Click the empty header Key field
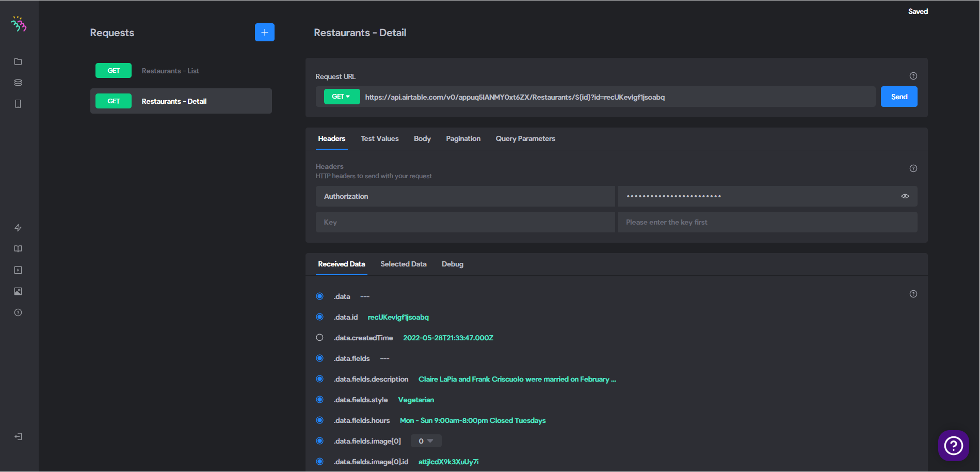The width and height of the screenshot is (980, 472). point(465,222)
